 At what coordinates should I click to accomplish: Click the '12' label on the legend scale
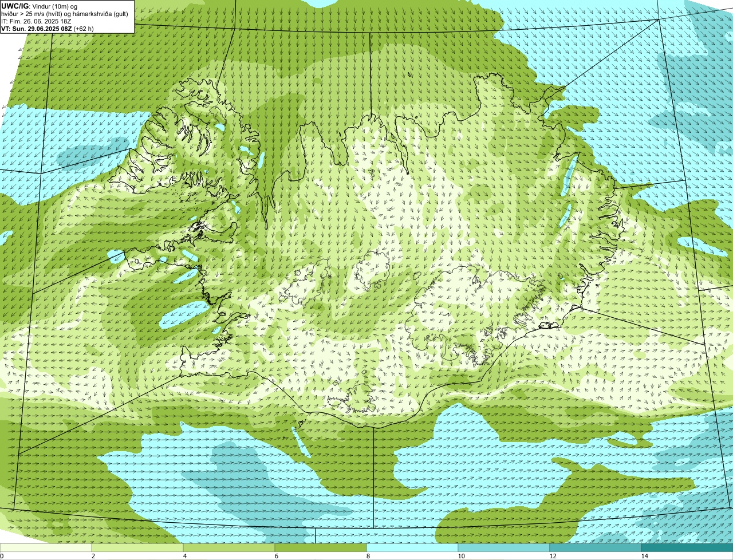pos(553,556)
